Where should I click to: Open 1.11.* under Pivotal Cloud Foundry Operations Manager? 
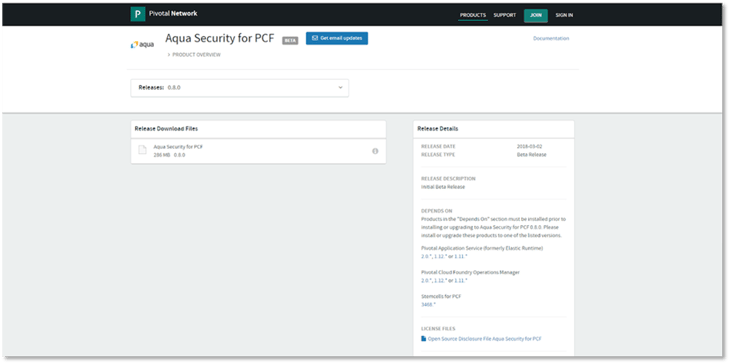coord(461,281)
